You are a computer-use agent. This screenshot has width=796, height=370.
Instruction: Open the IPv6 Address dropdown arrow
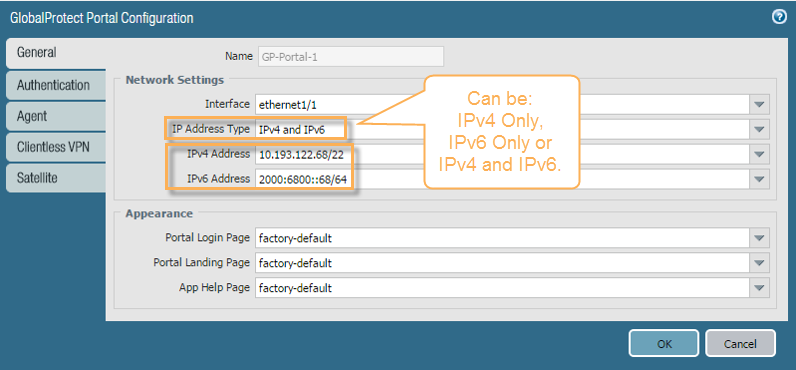click(759, 179)
